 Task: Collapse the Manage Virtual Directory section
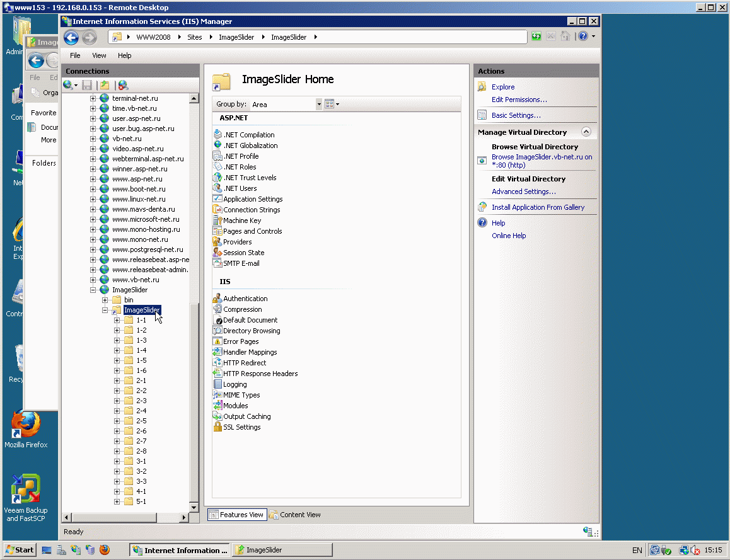coord(586,132)
